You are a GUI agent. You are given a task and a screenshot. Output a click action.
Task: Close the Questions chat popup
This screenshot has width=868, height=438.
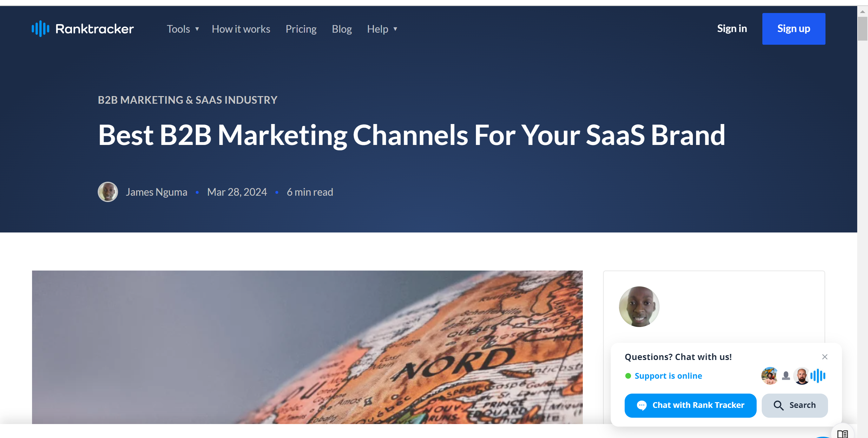click(825, 357)
